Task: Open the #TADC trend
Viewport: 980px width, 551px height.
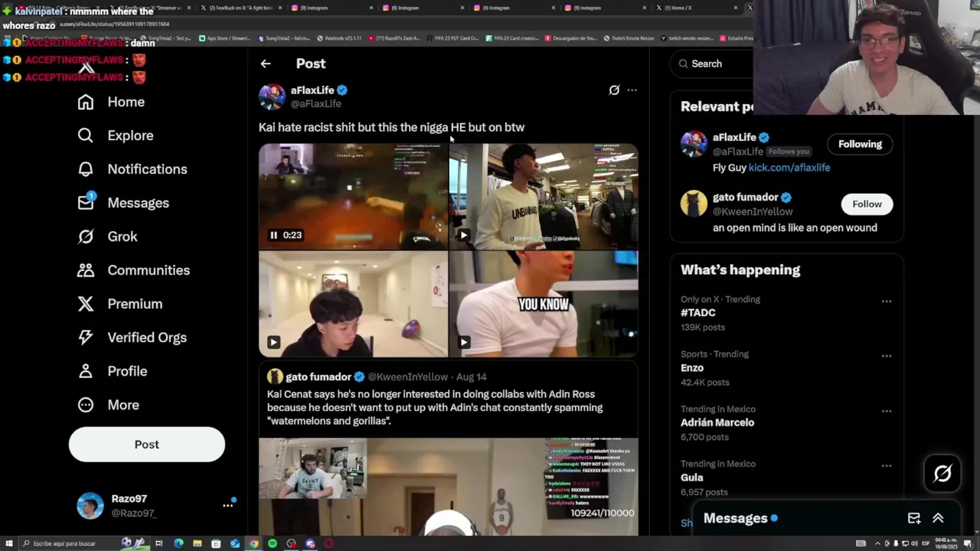Action: point(698,312)
